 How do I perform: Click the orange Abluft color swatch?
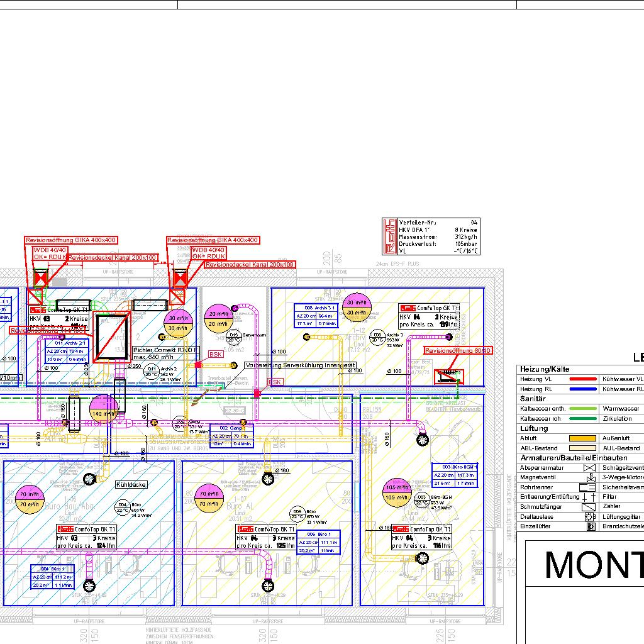[x=582, y=438]
